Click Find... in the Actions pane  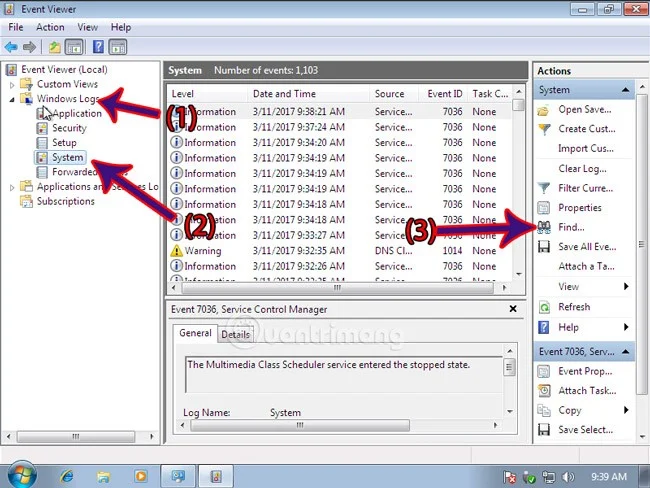pyautogui.click(x=572, y=228)
